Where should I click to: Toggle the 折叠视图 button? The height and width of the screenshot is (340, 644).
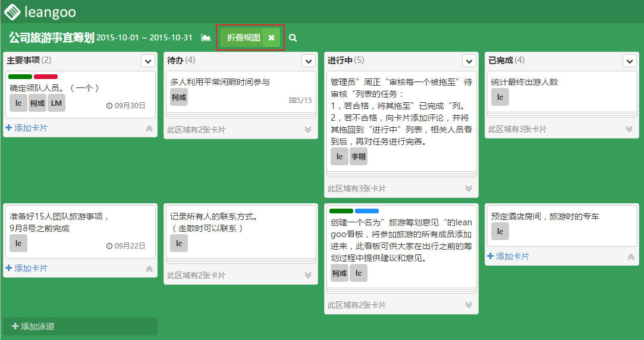coord(243,37)
